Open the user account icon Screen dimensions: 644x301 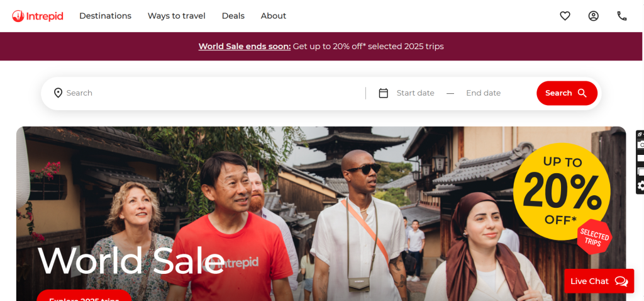coord(594,16)
